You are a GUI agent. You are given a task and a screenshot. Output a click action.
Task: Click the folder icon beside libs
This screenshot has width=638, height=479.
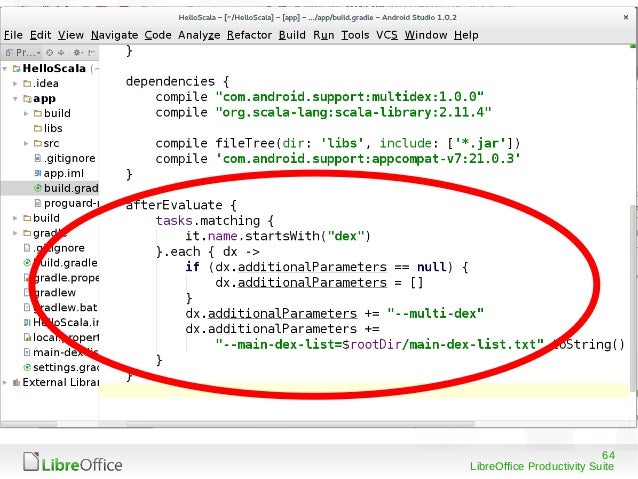point(38,129)
